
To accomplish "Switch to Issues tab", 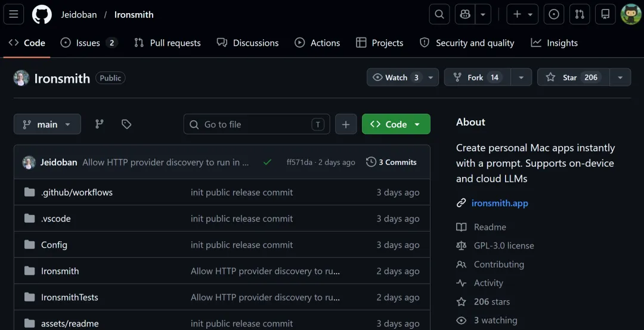I will pyautogui.click(x=89, y=43).
